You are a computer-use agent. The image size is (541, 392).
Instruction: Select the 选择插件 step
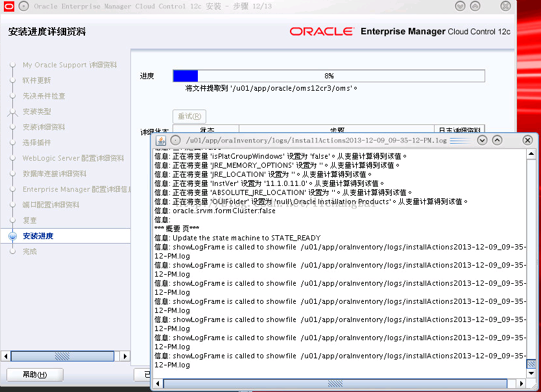point(36,143)
